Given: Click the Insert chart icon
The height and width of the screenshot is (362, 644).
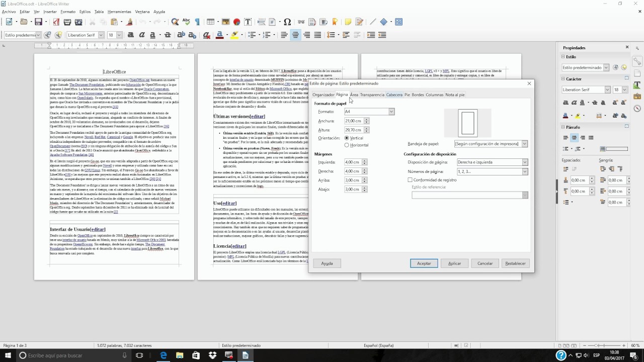Looking at the screenshot, I should point(236,22).
